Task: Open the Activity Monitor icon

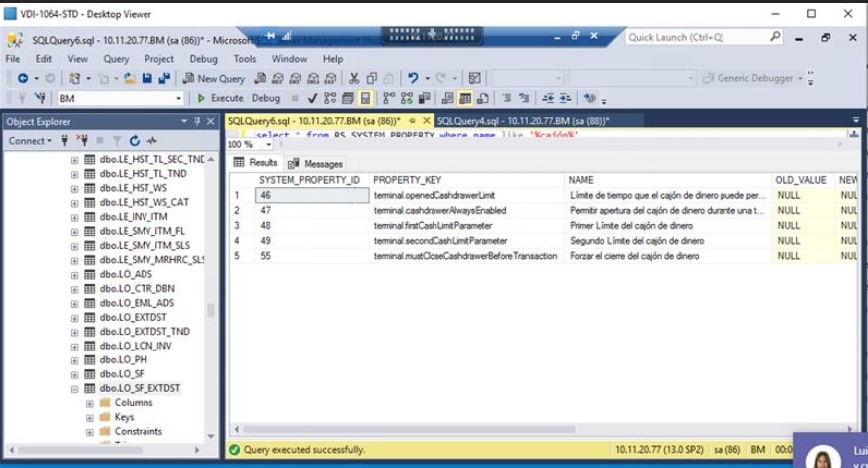Action: point(475,78)
